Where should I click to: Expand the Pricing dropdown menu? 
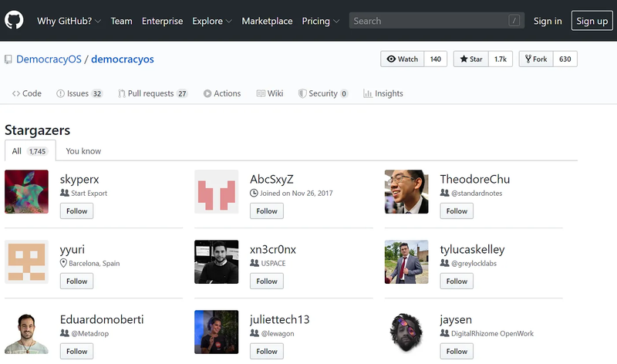(320, 21)
